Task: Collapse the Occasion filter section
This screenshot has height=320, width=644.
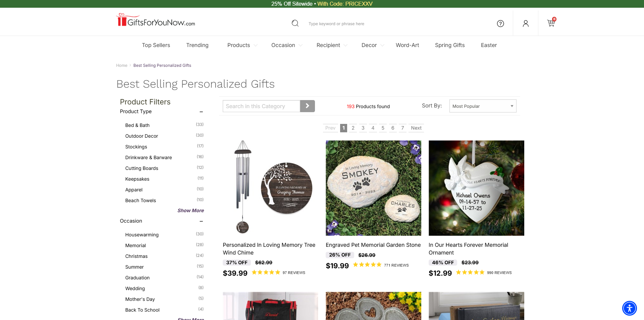Action: click(201, 221)
